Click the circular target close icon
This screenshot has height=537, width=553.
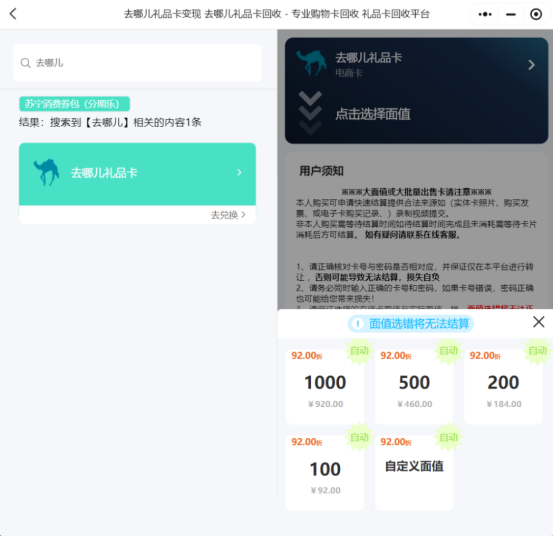[536, 14]
